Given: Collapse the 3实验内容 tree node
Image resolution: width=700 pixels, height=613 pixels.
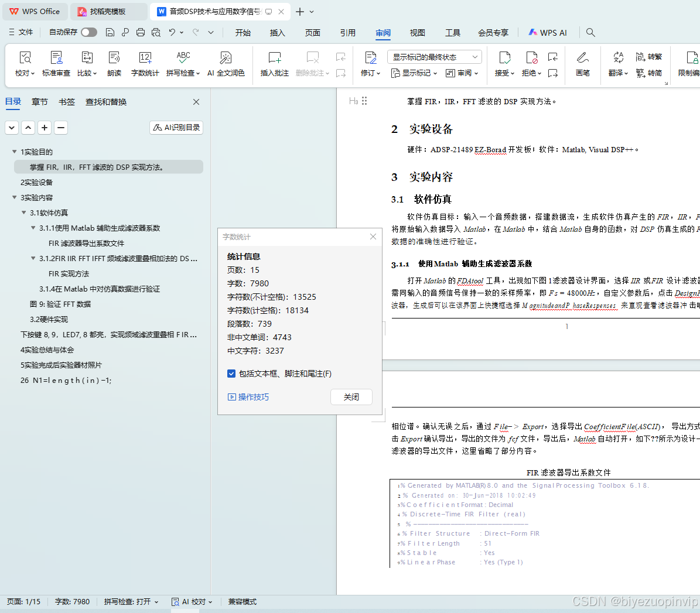Looking at the screenshot, I should coord(14,197).
